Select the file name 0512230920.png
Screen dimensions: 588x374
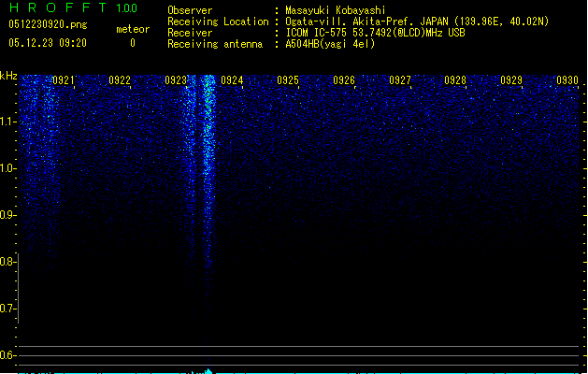(48, 24)
